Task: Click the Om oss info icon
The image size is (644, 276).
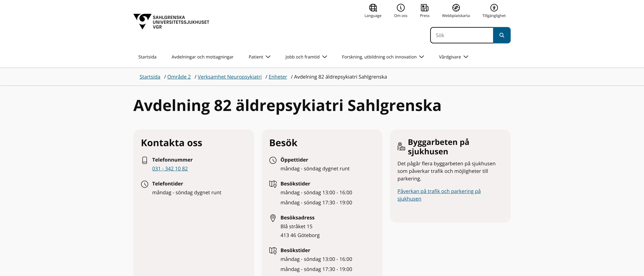Action: tap(400, 8)
